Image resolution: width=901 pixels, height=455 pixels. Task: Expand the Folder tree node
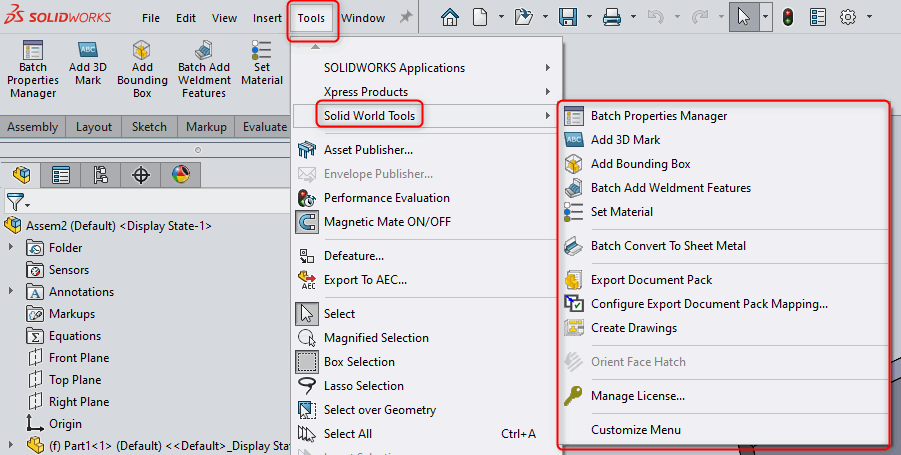tap(11, 248)
